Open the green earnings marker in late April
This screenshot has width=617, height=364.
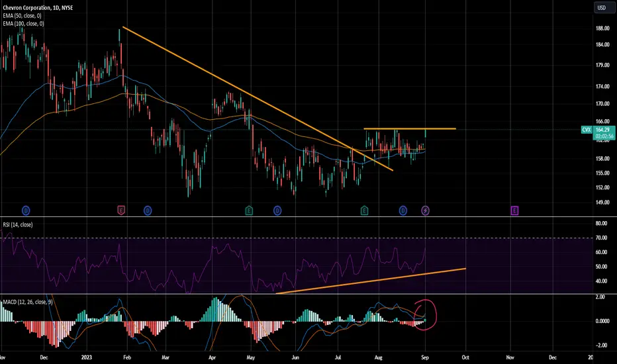coord(249,210)
